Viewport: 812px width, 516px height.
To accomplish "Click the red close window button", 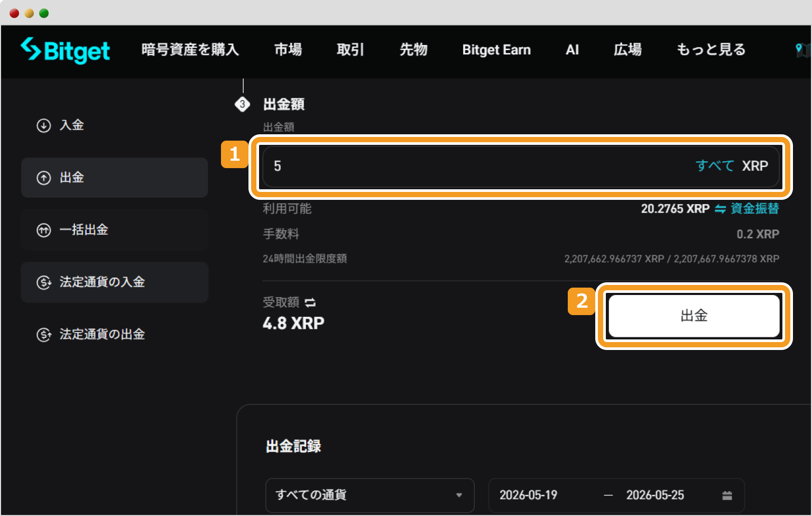I will tap(14, 13).
